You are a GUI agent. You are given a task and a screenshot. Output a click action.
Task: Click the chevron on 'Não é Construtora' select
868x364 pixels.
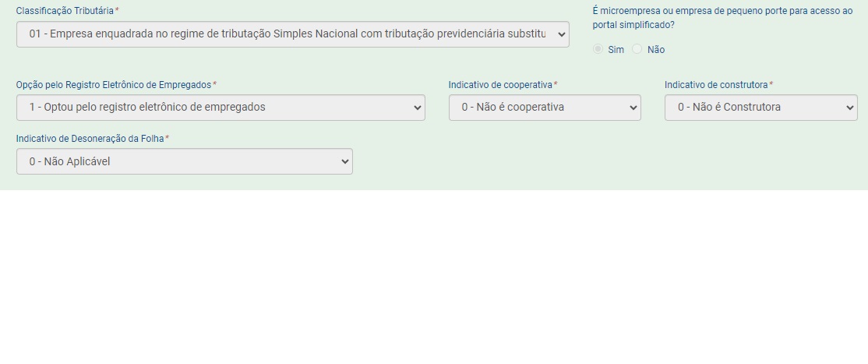tap(850, 108)
